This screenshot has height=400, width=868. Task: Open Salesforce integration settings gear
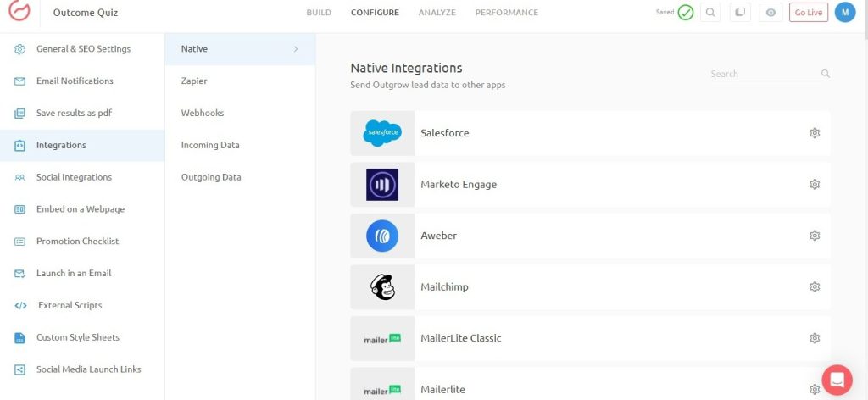(815, 133)
